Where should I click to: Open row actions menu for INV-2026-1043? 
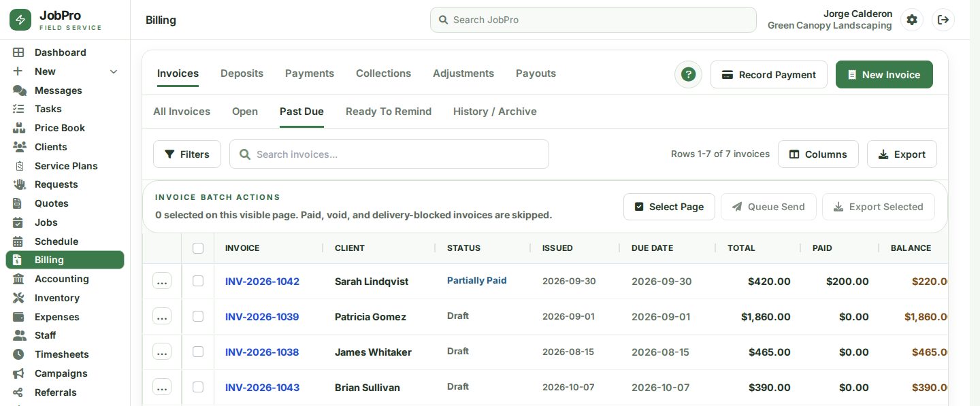pyautogui.click(x=162, y=387)
